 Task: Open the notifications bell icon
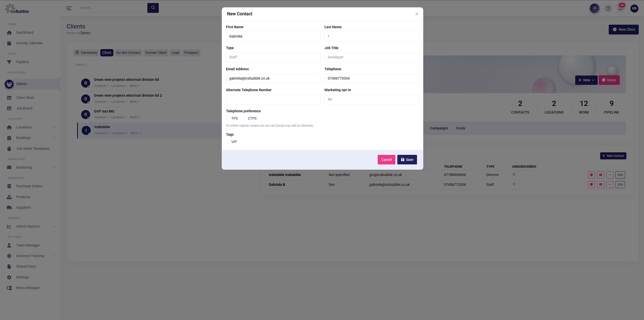(x=621, y=9)
